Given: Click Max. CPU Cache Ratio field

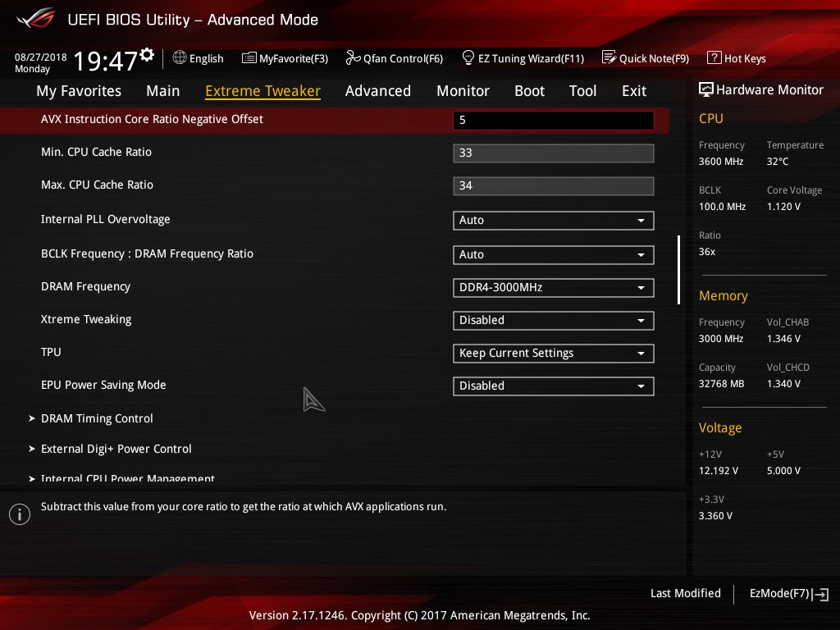Looking at the screenshot, I should [554, 186].
